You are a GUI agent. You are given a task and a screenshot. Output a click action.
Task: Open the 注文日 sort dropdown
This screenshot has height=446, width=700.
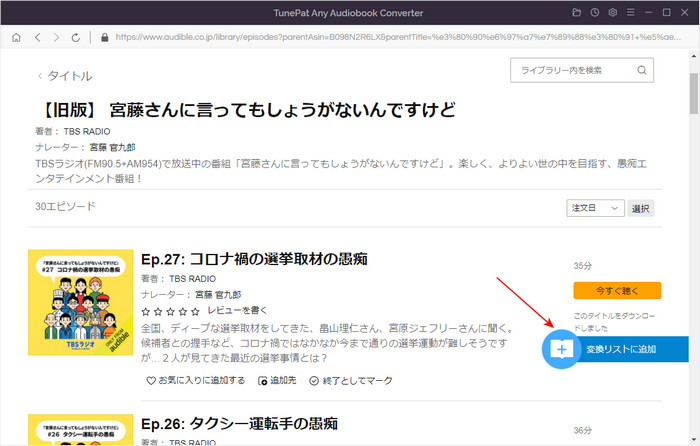click(x=595, y=208)
